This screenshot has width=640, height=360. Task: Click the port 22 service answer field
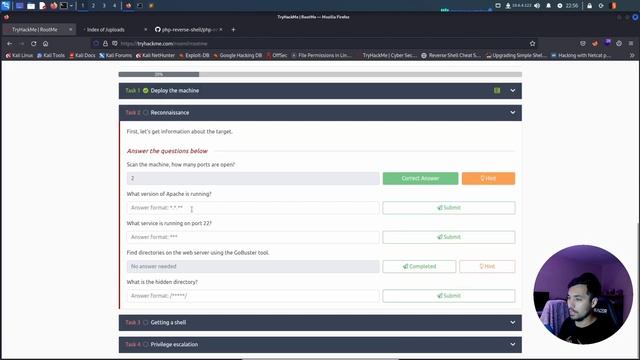pyautogui.click(x=253, y=237)
